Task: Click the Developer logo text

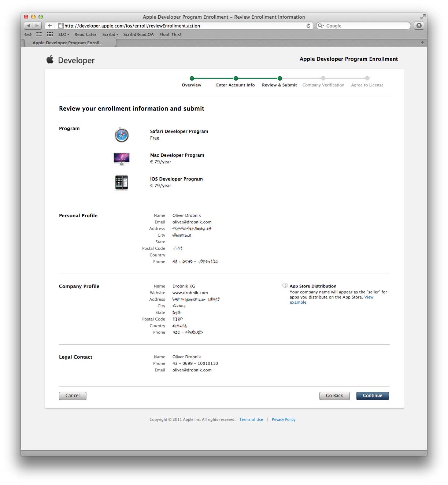Action: tap(76, 60)
